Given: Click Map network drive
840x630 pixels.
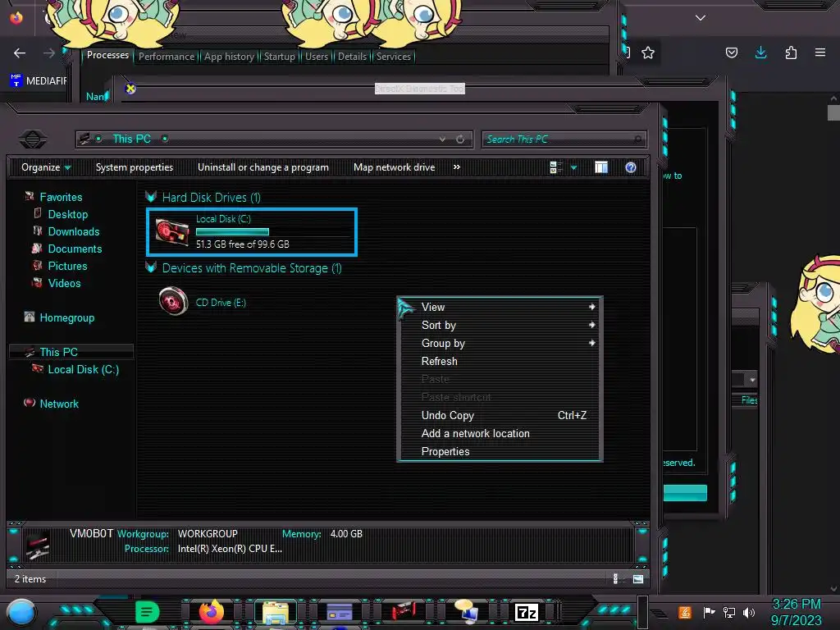Looking at the screenshot, I should point(395,167).
